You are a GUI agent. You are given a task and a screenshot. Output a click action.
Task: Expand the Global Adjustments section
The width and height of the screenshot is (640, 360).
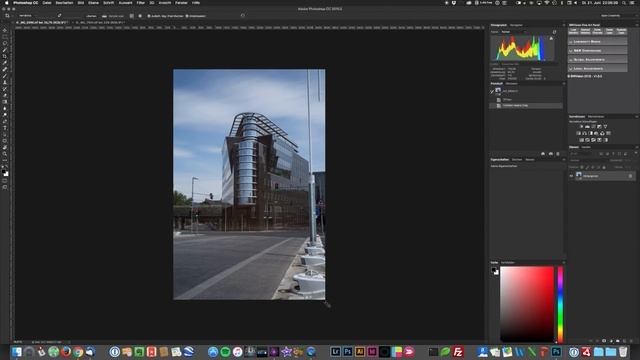tap(598, 60)
